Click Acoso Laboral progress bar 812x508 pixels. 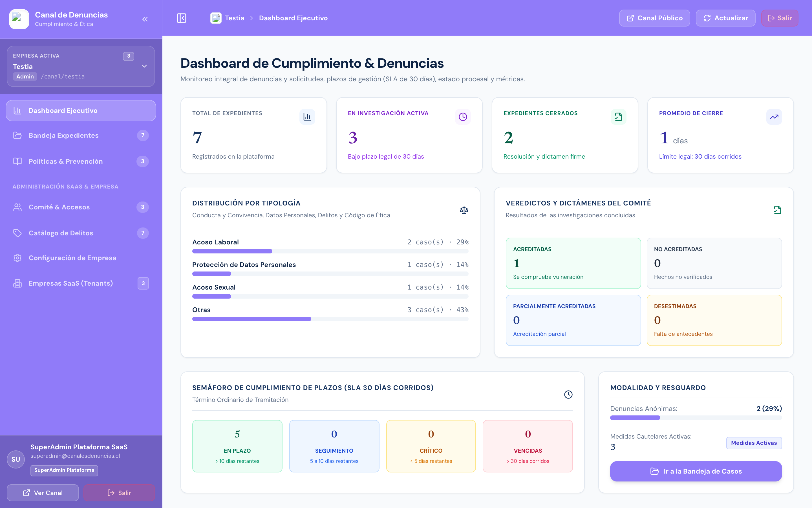pos(330,251)
